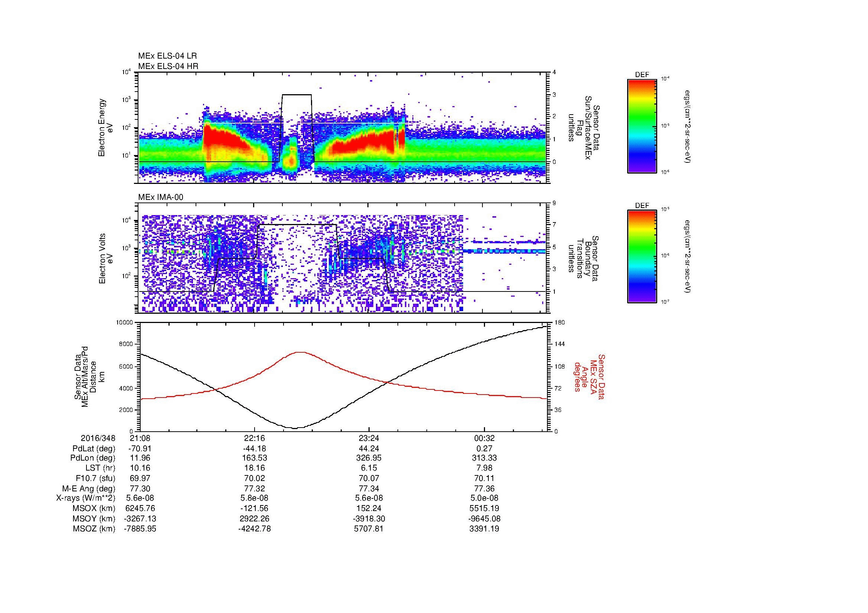The image size is (868, 613).
Task: Click the F10.7 value '70.11'
Action: pos(484,478)
